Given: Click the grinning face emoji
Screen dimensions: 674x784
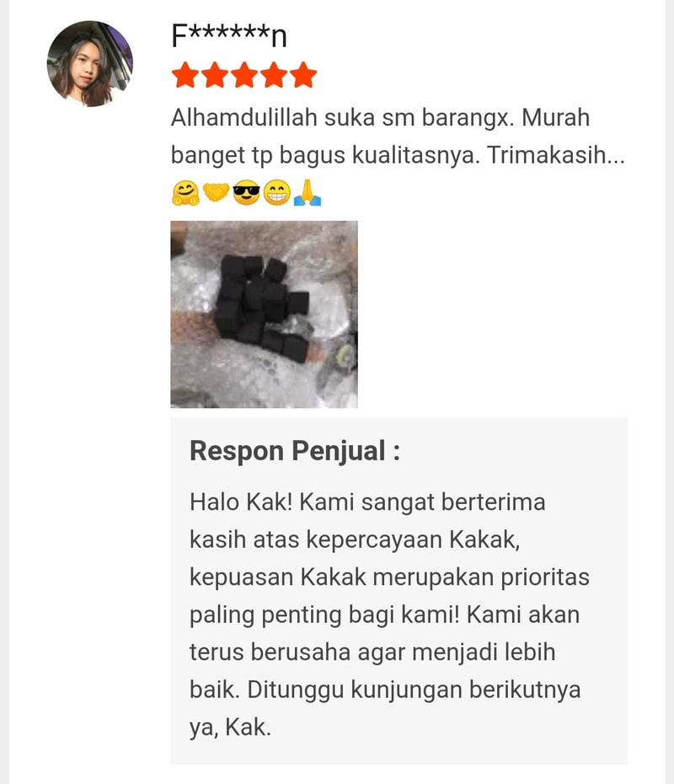Looking at the screenshot, I should (x=276, y=193).
